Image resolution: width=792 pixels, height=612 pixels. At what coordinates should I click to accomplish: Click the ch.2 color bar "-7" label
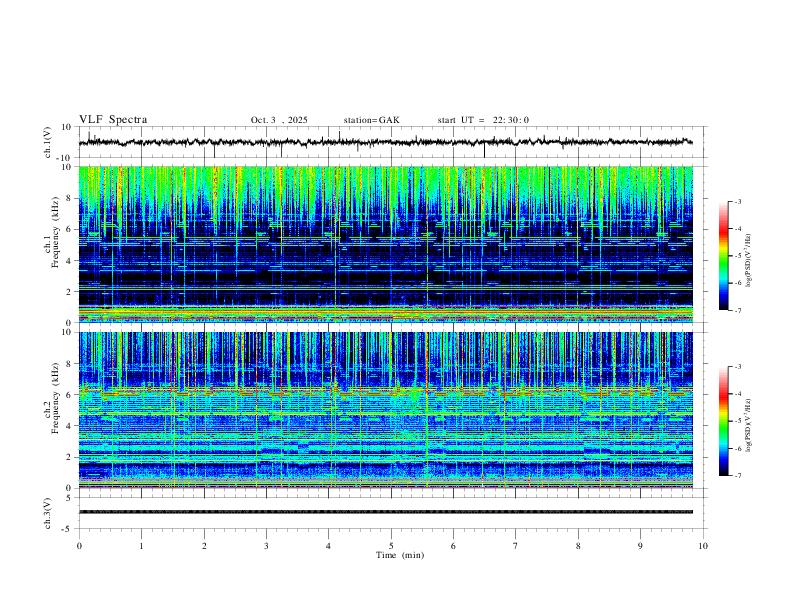click(x=738, y=476)
